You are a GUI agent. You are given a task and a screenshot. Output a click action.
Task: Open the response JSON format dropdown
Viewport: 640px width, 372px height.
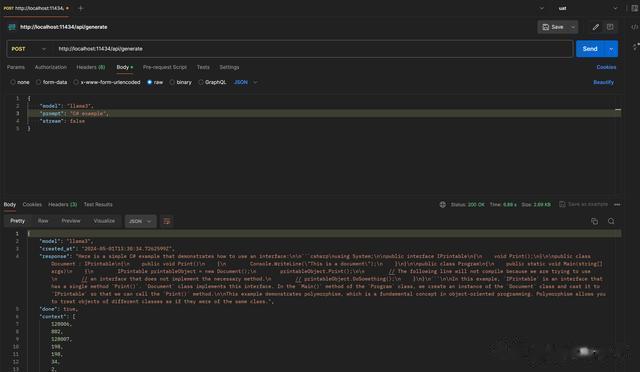pos(140,221)
